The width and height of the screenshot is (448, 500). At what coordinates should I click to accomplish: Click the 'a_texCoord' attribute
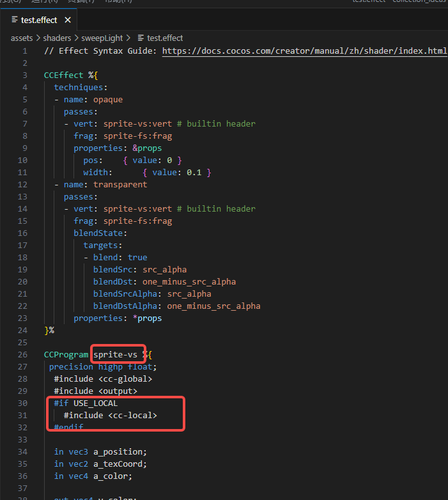118,464
